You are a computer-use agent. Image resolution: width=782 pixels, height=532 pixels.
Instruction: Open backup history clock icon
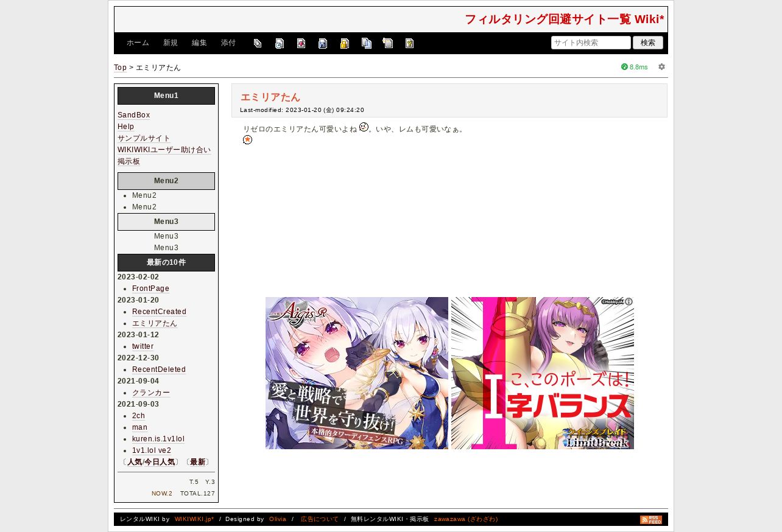pyautogui.click(x=280, y=43)
